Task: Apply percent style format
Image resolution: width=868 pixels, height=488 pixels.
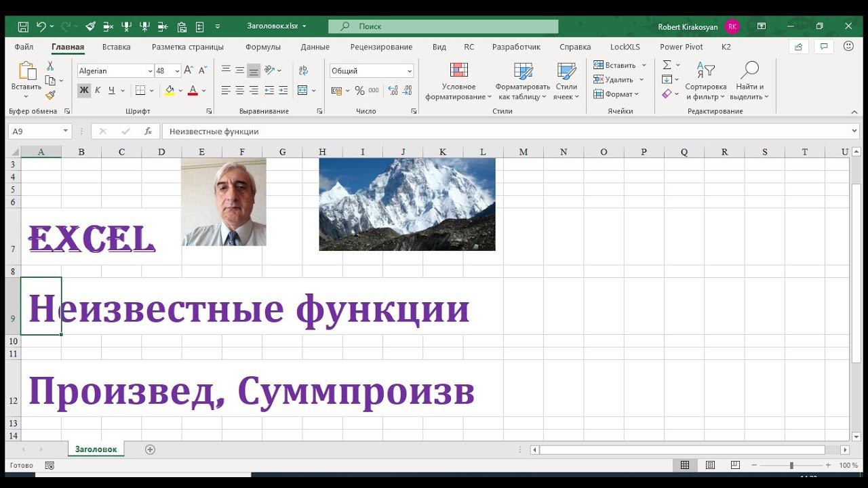Action: coord(359,90)
